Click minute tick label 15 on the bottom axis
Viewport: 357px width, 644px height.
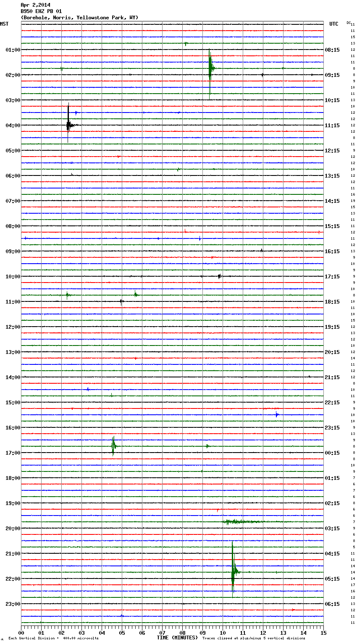tap(323, 633)
